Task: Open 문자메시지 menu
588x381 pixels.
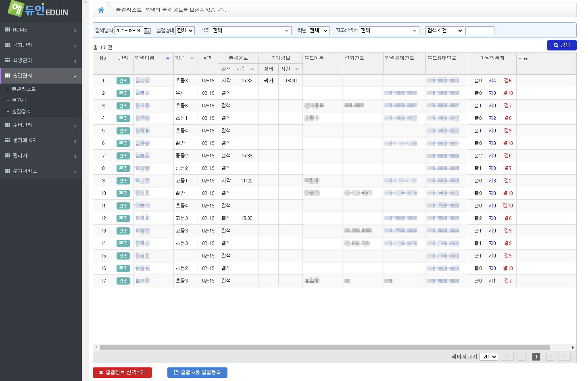Action: 41,140
